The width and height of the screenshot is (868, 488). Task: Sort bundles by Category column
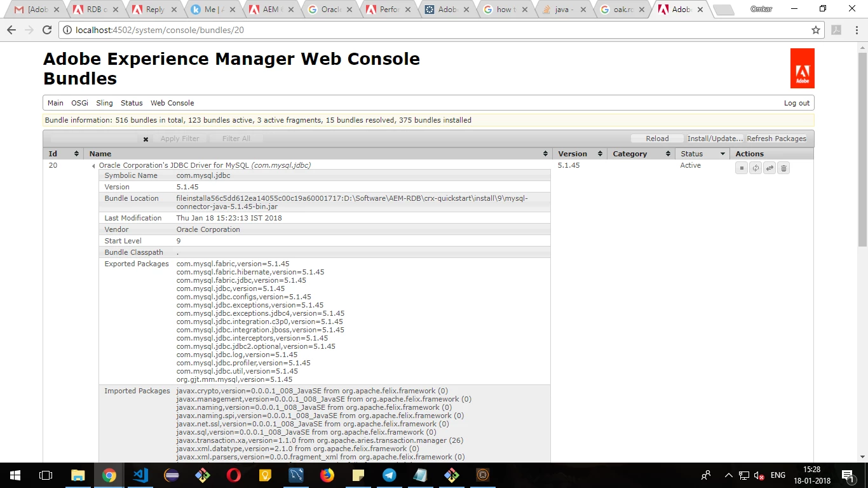click(641, 154)
